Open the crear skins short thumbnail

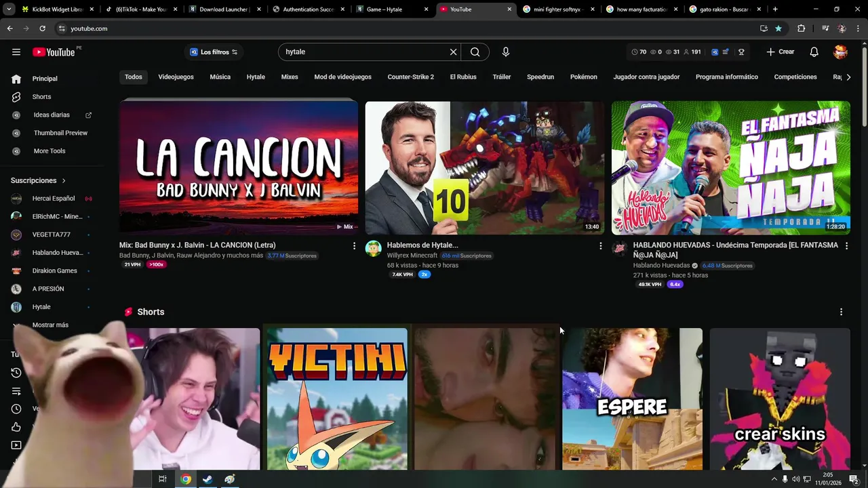780,399
